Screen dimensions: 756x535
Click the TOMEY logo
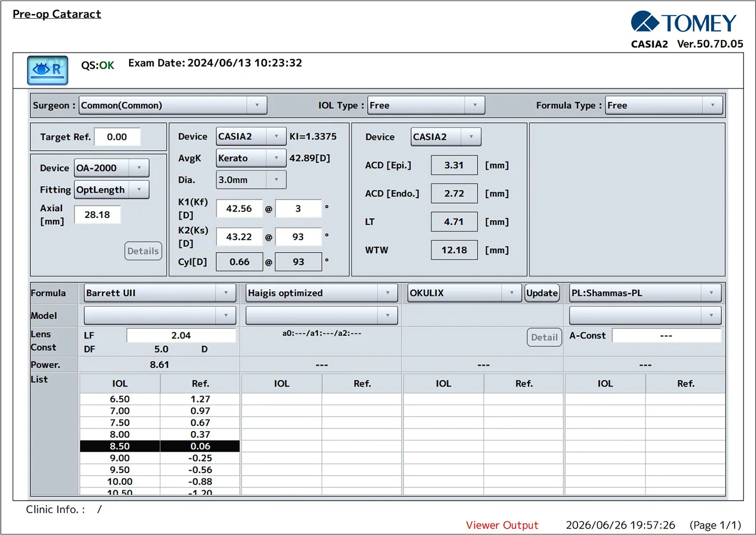[684, 22]
